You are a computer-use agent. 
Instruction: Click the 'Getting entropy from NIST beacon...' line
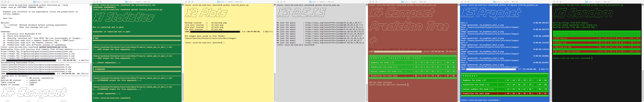[x=572, y=23]
